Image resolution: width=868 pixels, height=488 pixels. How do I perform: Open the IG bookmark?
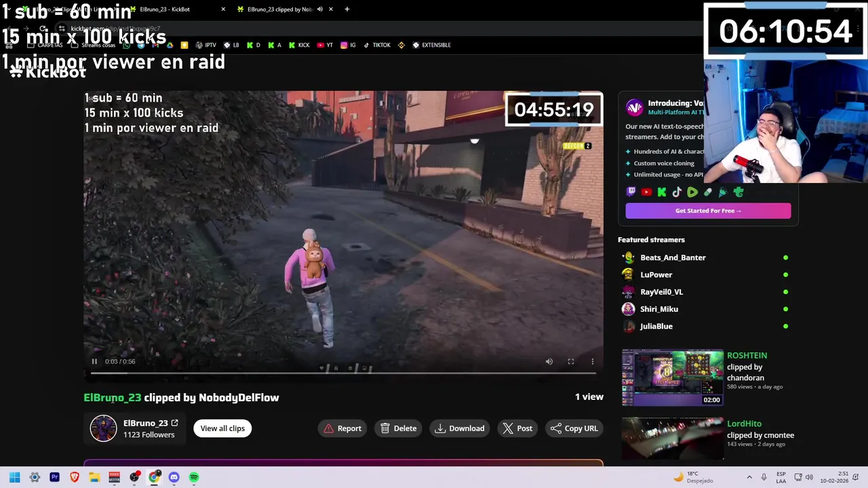tap(348, 45)
